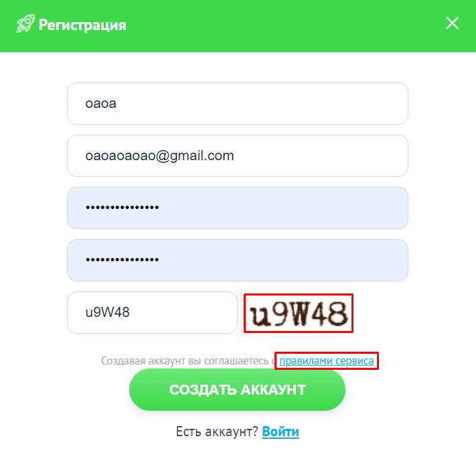The image size is (476, 467).
Task: Follow the Войти login link
Action: [x=281, y=431]
